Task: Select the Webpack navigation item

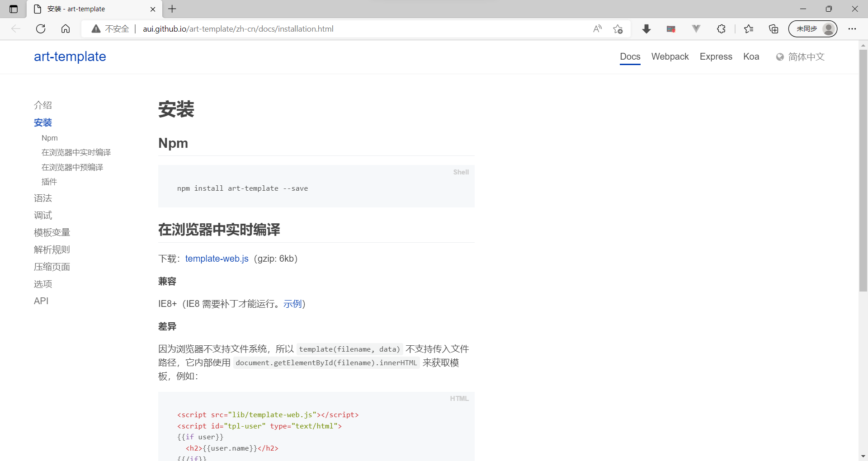Action: [x=670, y=56]
